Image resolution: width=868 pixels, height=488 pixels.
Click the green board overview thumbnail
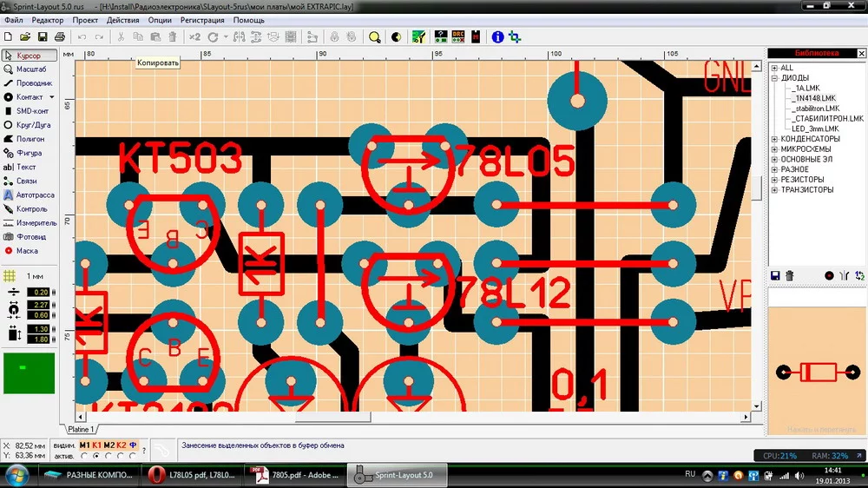pyautogui.click(x=29, y=373)
